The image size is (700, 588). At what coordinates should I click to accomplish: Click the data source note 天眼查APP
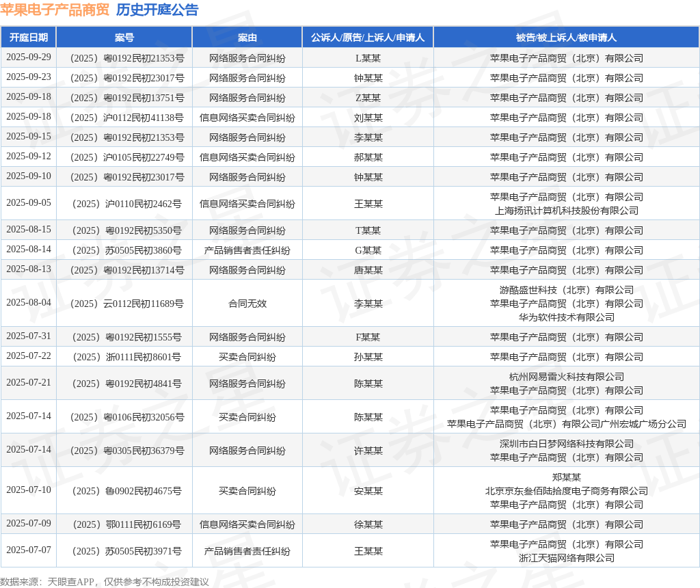(x=71, y=582)
